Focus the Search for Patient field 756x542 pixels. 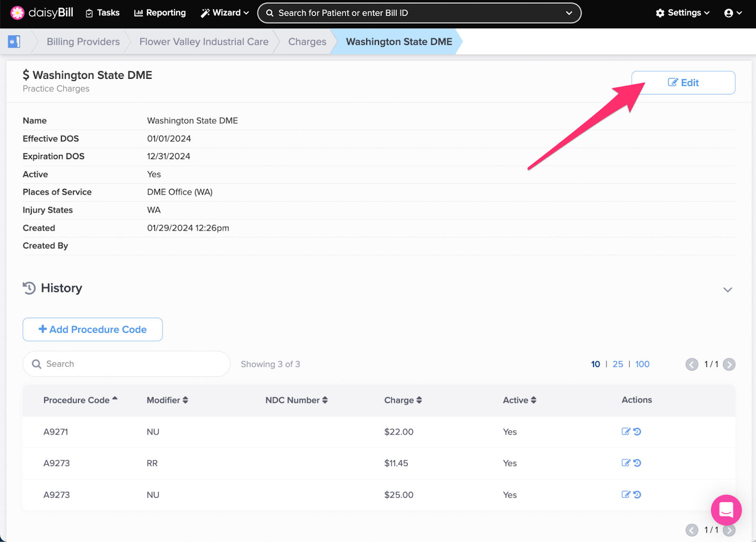tap(419, 13)
